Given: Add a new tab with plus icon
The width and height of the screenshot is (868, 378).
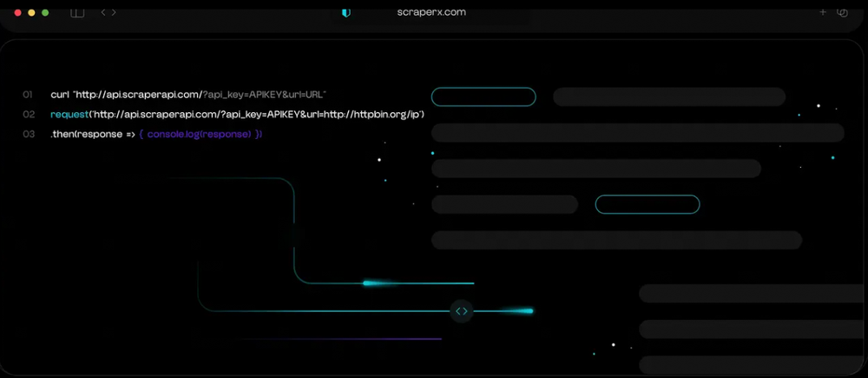Looking at the screenshot, I should click(x=823, y=12).
